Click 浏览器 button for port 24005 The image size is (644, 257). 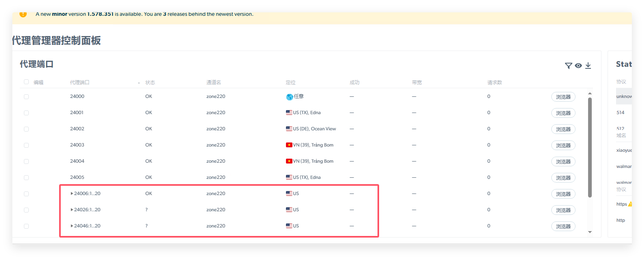click(563, 178)
